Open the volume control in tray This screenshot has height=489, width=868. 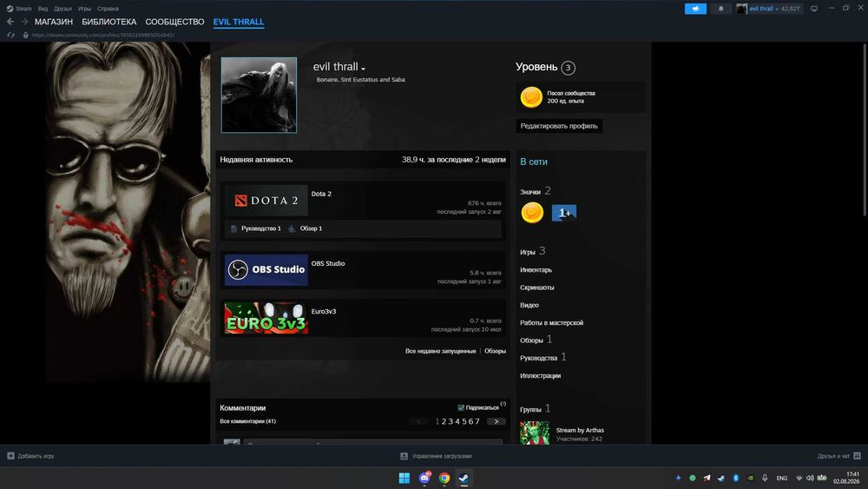(810, 478)
